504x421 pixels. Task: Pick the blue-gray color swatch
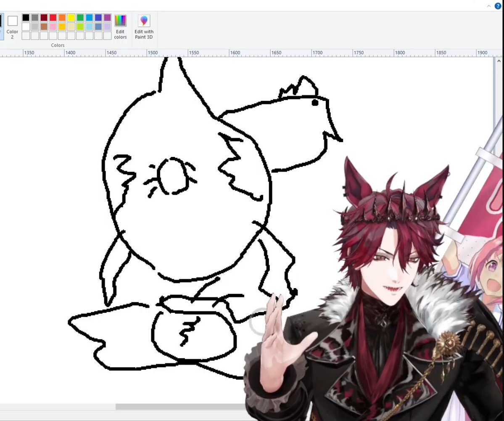point(98,26)
